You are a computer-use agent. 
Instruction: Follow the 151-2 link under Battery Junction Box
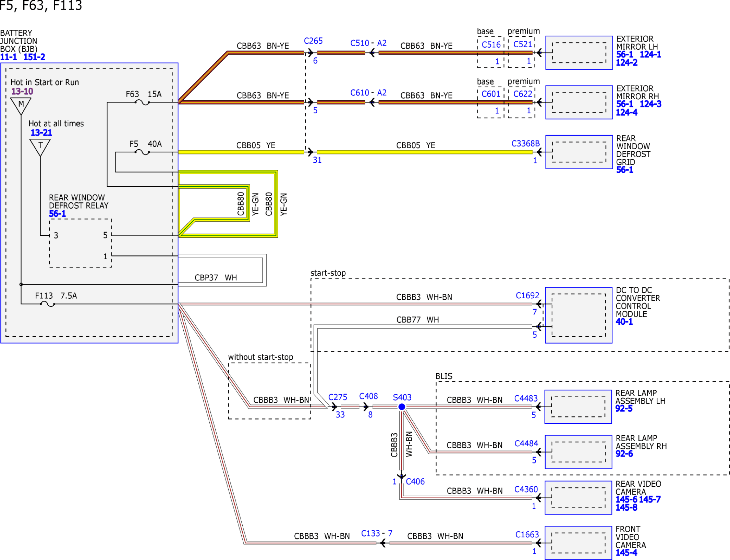34,57
